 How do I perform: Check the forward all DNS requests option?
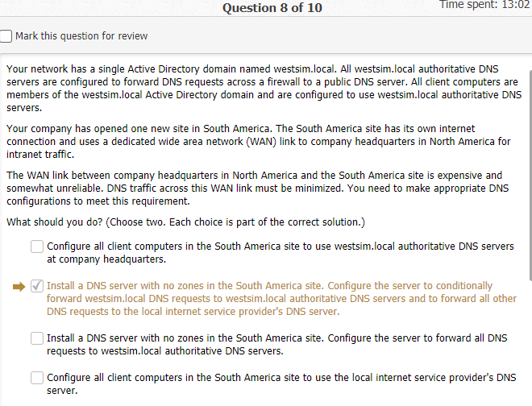[37, 338]
